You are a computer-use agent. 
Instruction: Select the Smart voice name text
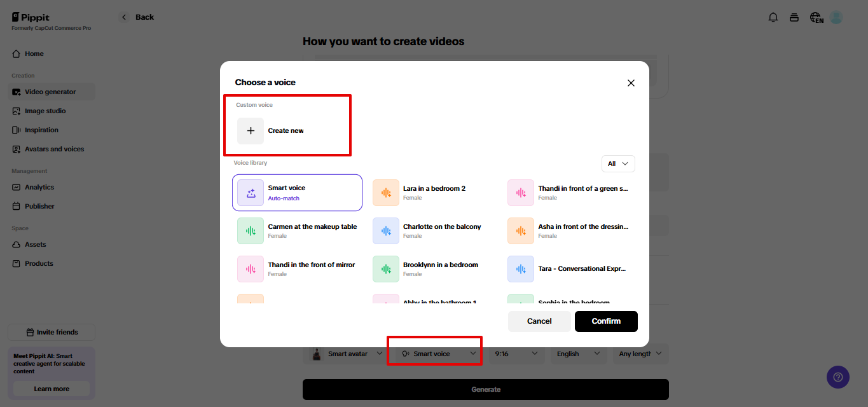[287, 188]
